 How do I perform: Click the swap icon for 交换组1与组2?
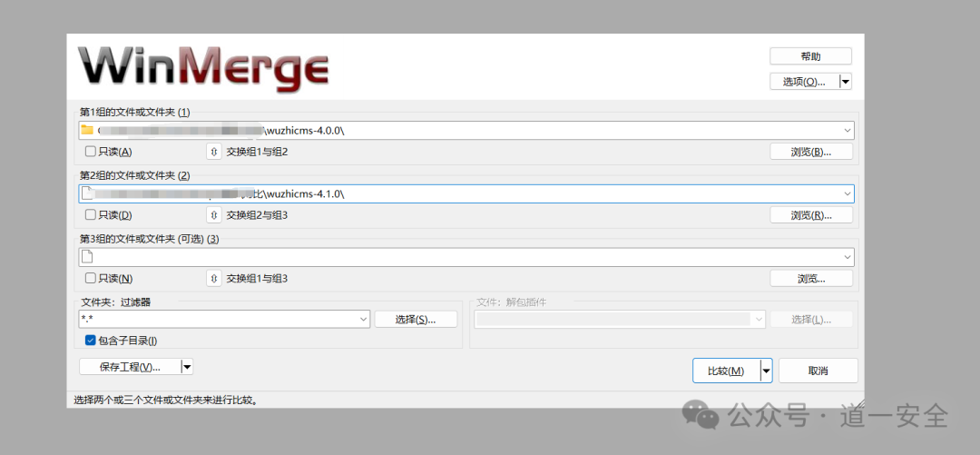tap(214, 152)
